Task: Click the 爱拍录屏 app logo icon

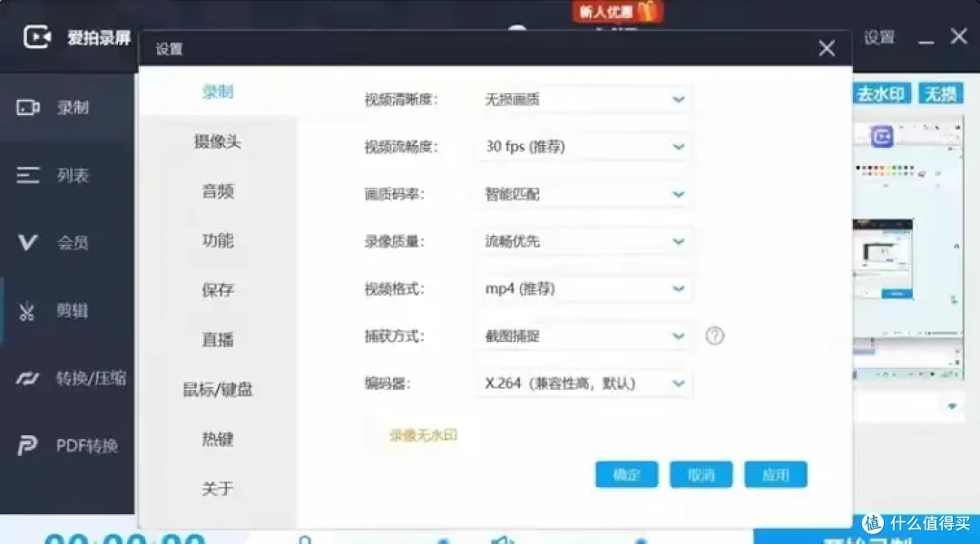Action: [37, 37]
